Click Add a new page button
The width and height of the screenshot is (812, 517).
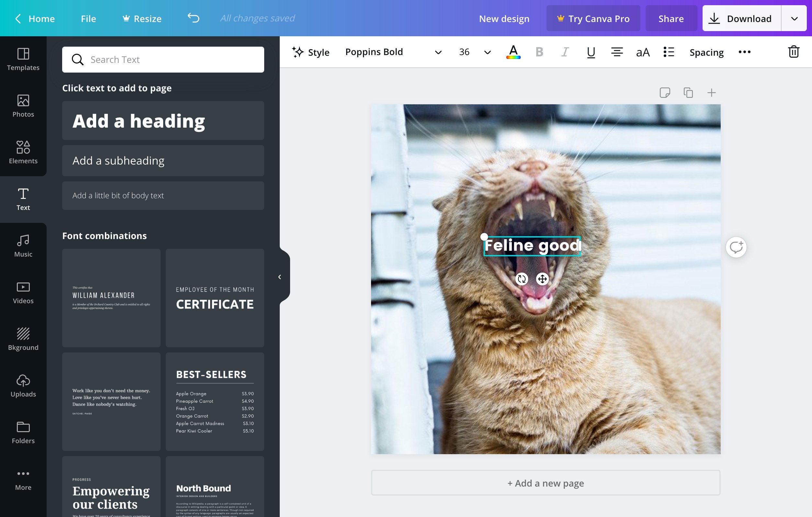(x=546, y=483)
